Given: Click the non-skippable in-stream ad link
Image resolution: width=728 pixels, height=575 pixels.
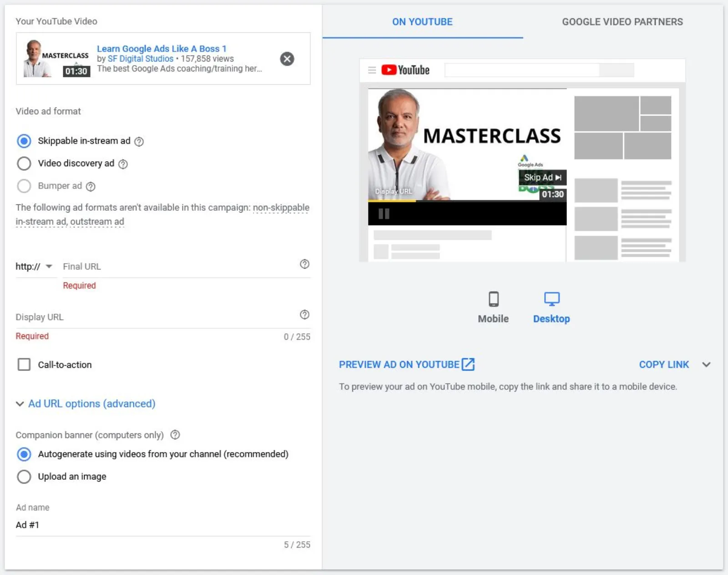Looking at the screenshot, I should tap(162, 214).
